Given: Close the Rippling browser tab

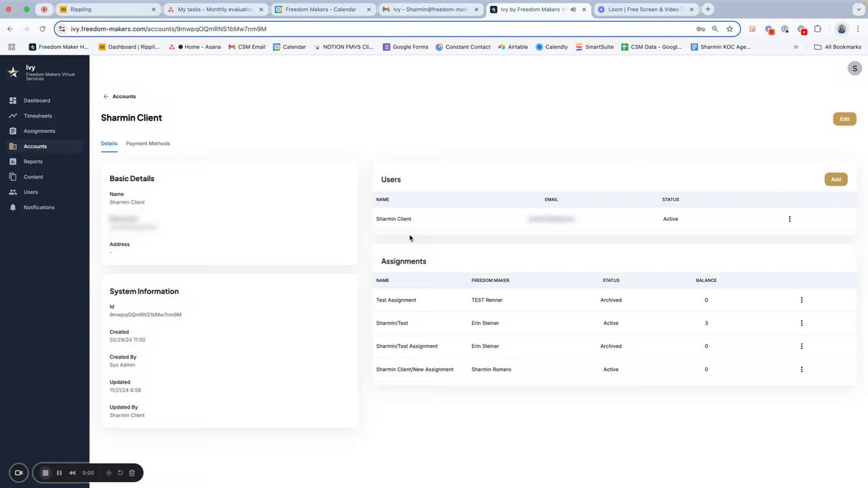Looking at the screenshot, I should (153, 9).
